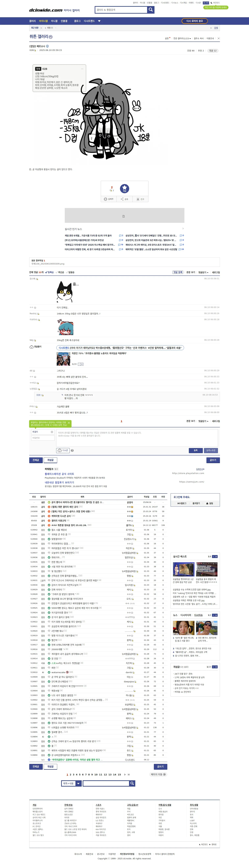The height and width of the screenshot is (868, 249).
Task: Click 댓글 등록 button above comments
Action: pyautogui.click(x=178, y=272)
